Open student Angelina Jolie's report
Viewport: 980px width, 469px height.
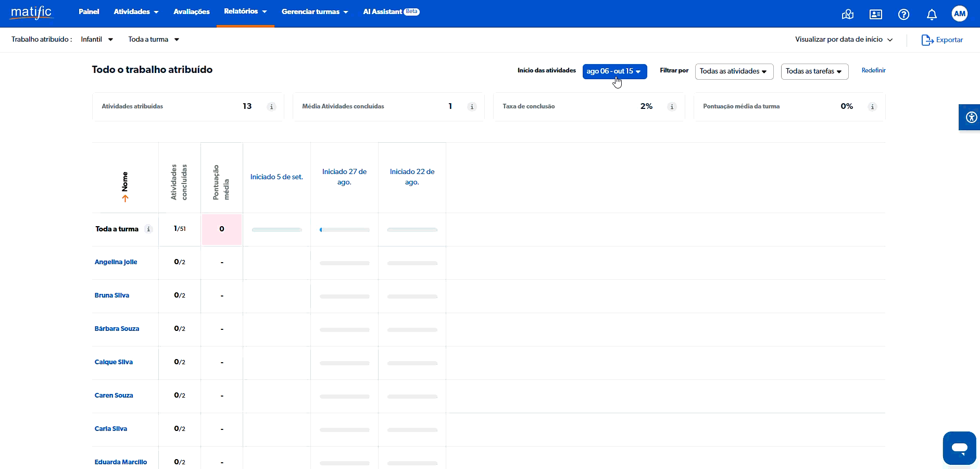tap(116, 262)
